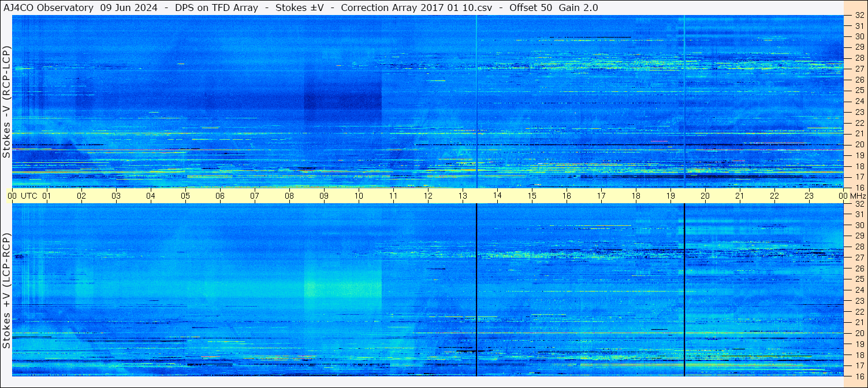Click the 24 MHz label of lower panel
The height and width of the screenshot is (388, 868).
click(859, 290)
